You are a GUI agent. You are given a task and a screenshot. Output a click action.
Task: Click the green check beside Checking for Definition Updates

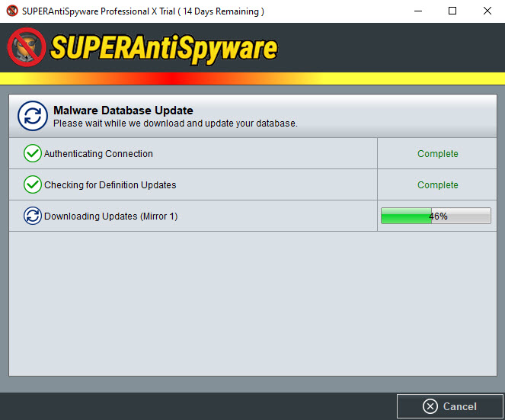33,184
